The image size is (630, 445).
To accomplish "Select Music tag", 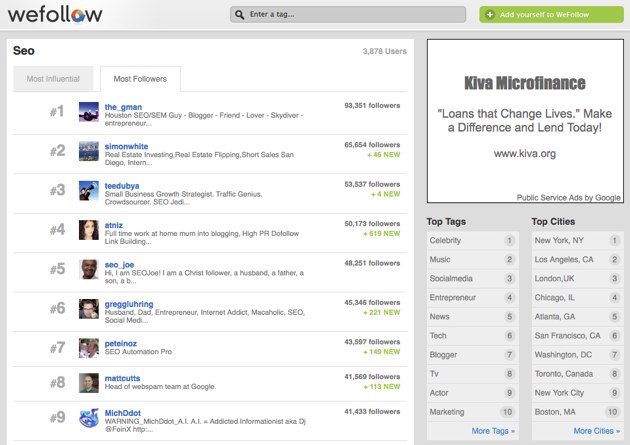I will [472, 259].
